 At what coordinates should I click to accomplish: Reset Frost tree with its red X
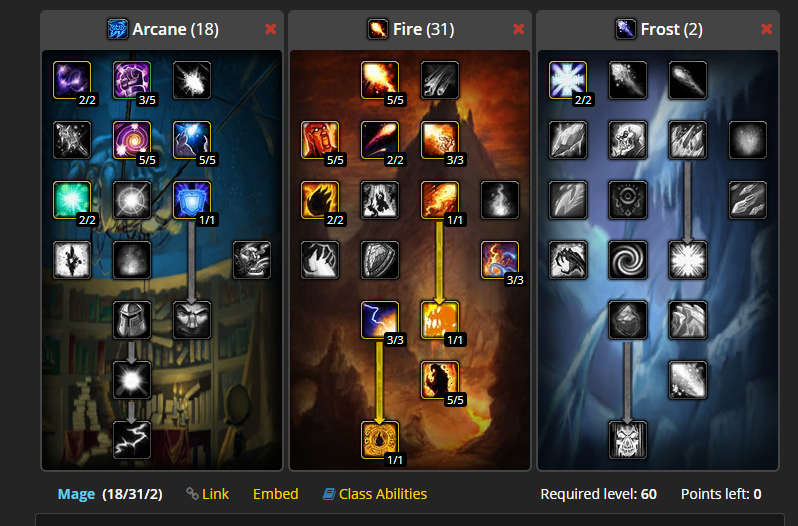click(766, 29)
